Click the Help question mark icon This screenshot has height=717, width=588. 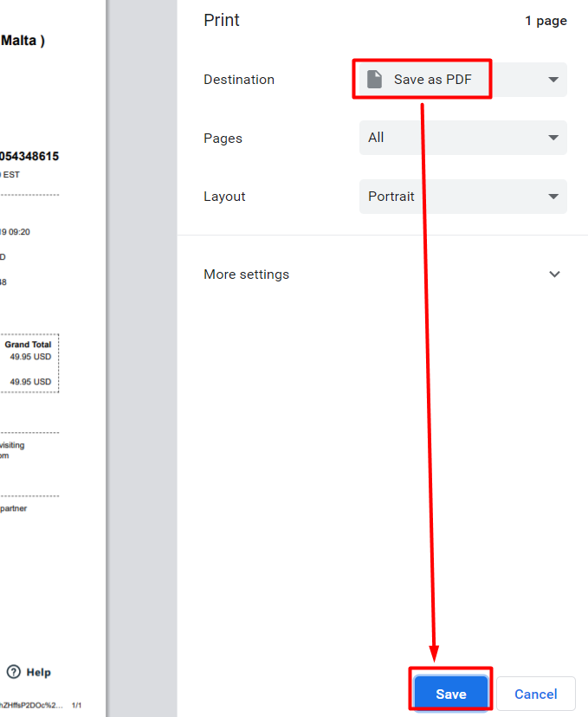coord(14,672)
